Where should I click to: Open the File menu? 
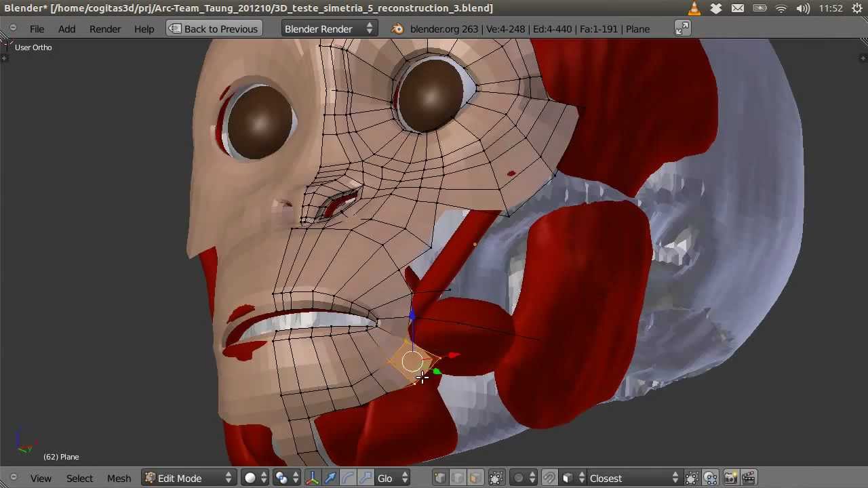(37, 29)
